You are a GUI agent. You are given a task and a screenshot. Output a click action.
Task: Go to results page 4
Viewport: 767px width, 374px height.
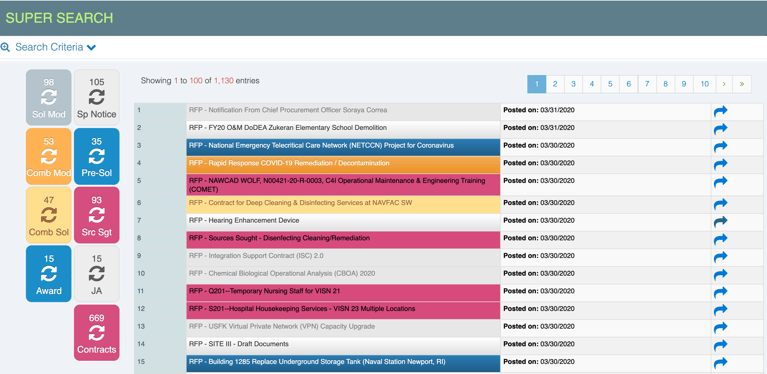(x=592, y=84)
